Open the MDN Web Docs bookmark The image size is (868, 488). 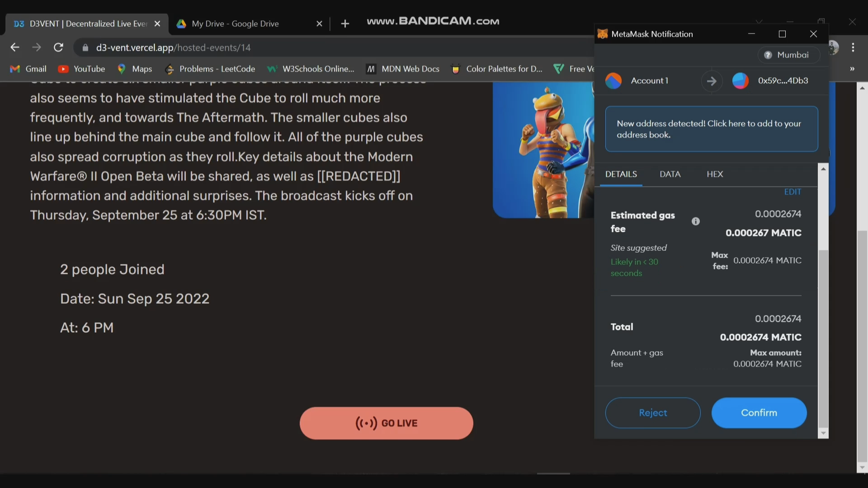pyautogui.click(x=403, y=69)
